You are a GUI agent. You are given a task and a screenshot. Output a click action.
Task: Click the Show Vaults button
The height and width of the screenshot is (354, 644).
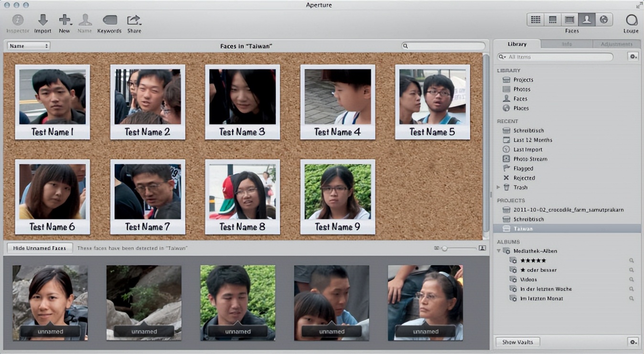tap(517, 342)
